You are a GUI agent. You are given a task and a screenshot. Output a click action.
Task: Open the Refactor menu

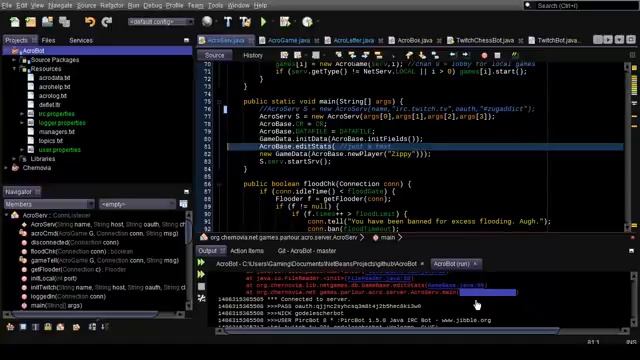tap(112, 5)
